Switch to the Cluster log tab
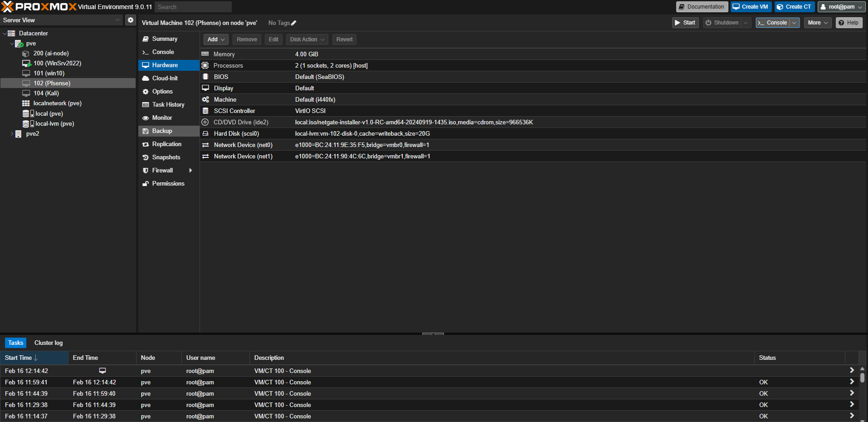The height and width of the screenshot is (422, 868). [x=48, y=343]
